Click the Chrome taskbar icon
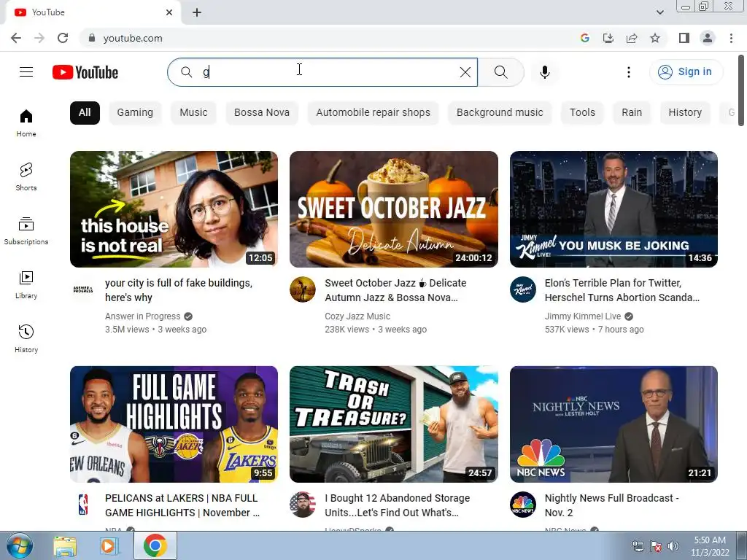747x560 pixels. click(x=155, y=545)
